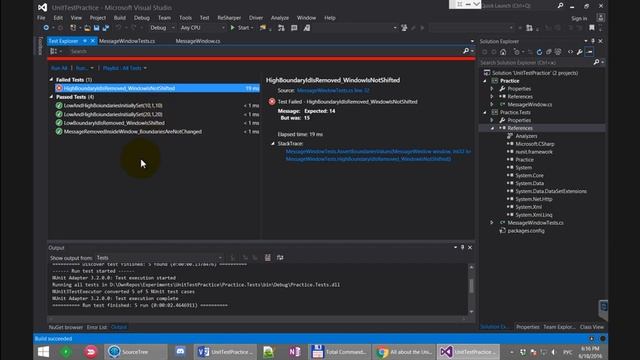Expand Properties under the Practice project
This screenshot has height=360, width=640.
pyautogui.click(x=492, y=89)
